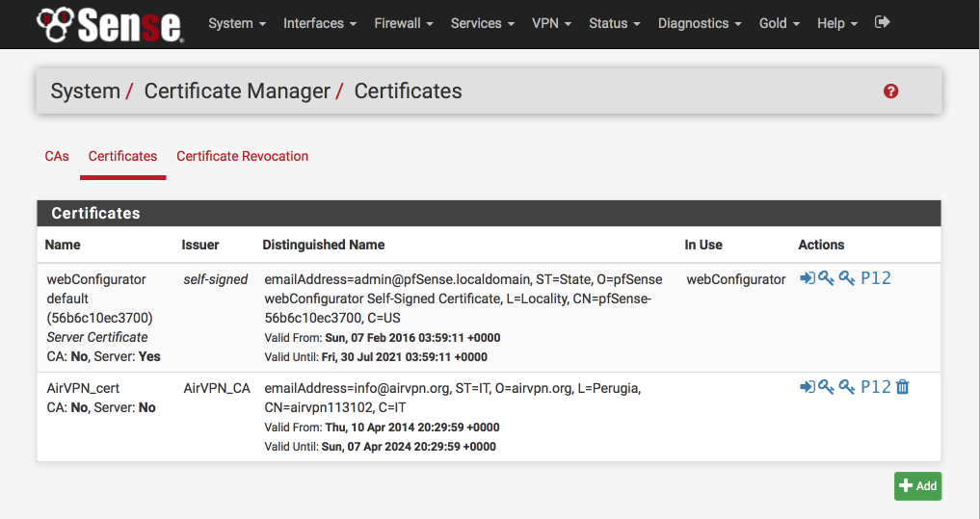Click the AirVPN_CA issuer cell
This screenshot has height=519, width=980.
(x=217, y=388)
